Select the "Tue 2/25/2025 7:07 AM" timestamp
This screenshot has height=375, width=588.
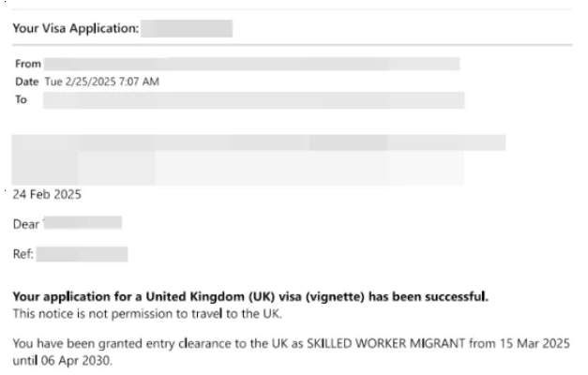point(102,82)
